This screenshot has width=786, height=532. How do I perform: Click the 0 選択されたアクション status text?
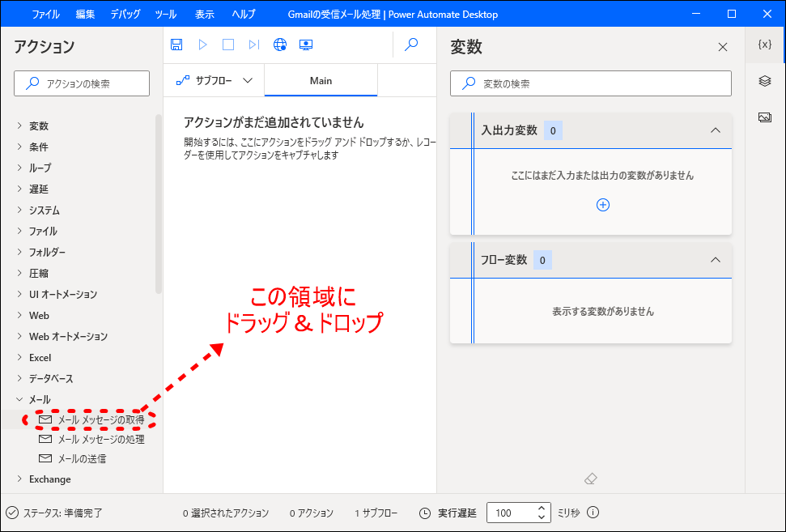(x=226, y=513)
